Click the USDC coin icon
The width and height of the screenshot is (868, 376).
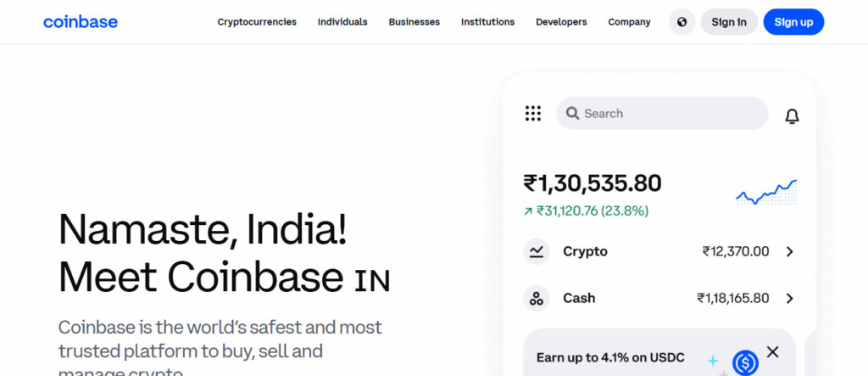click(745, 362)
